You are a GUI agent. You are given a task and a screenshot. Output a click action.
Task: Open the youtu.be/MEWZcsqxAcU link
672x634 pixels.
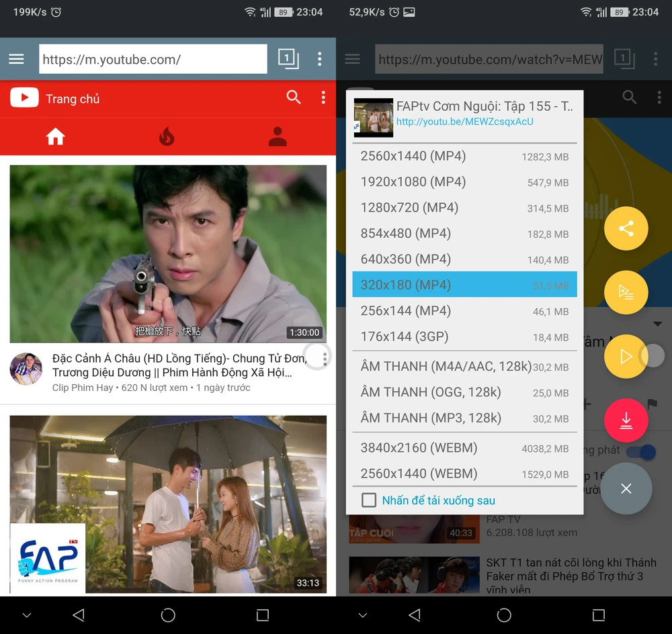coord(464,122)
